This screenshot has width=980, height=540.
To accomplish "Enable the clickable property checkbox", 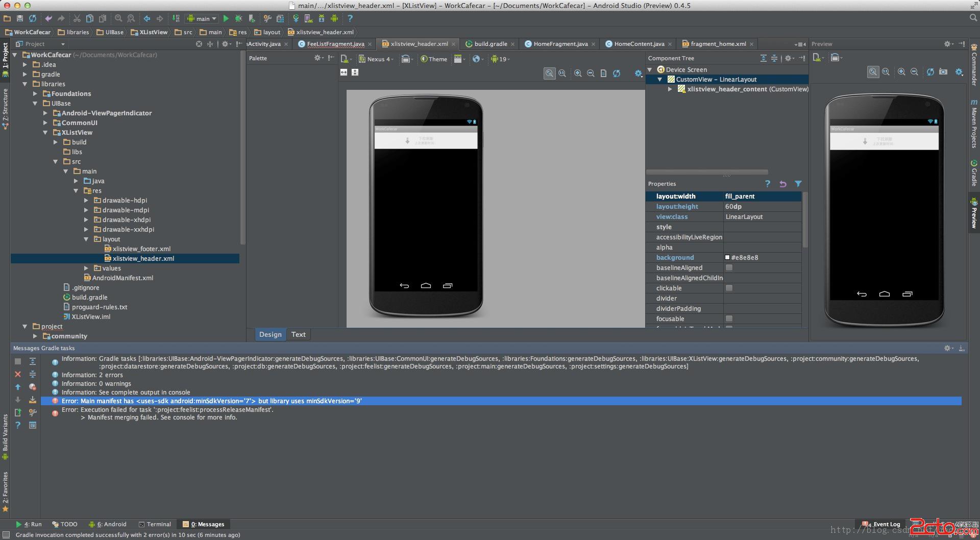I will pyautogui.click(x=729, y=288).
